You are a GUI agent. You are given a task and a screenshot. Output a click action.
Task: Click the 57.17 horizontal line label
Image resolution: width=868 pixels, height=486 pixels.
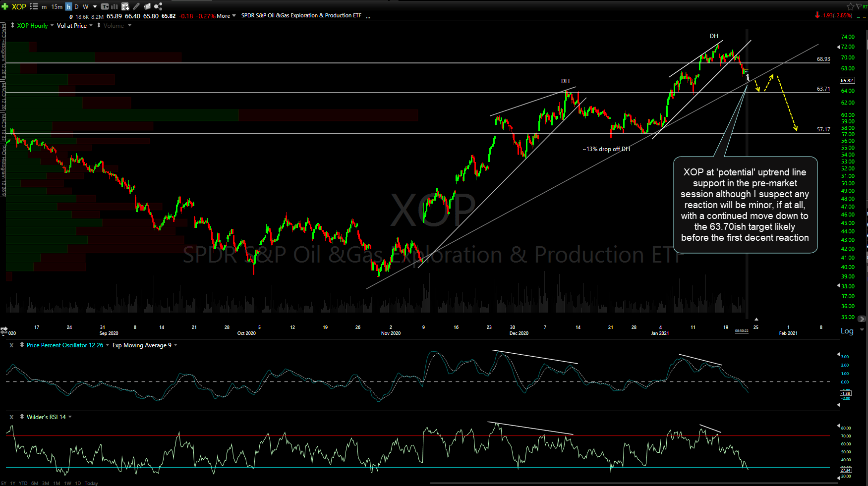click(823, 129)
